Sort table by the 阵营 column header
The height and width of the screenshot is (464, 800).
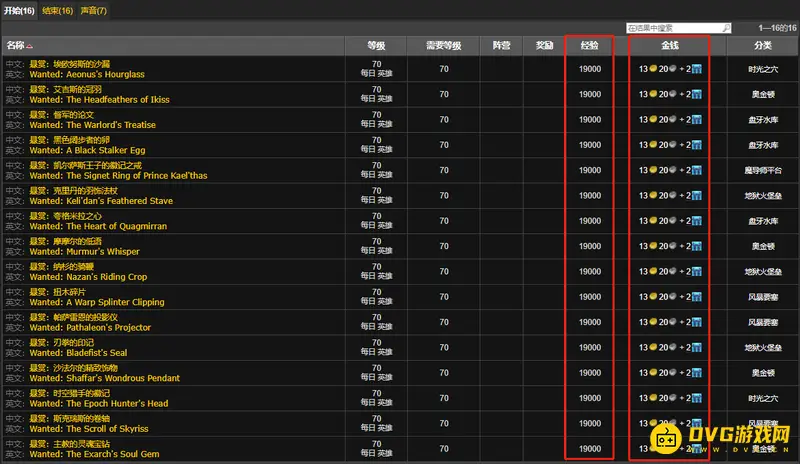tap(502, 46)
